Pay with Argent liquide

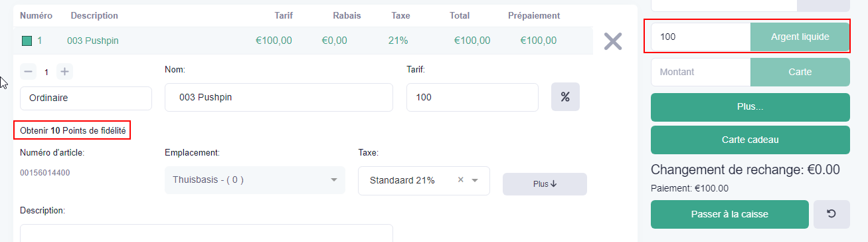tap(800, 37)
